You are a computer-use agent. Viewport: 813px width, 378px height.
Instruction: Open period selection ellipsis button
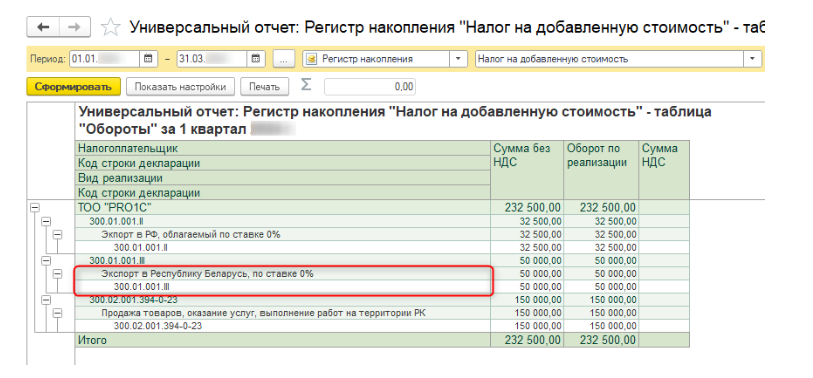click(284, 59)
